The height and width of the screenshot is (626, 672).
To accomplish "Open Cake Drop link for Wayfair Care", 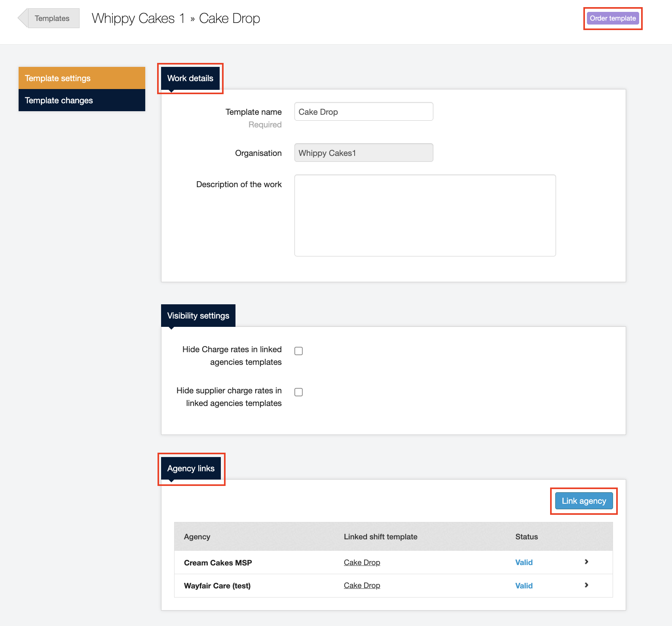I will pyautogui.click(x=362, y=585).
